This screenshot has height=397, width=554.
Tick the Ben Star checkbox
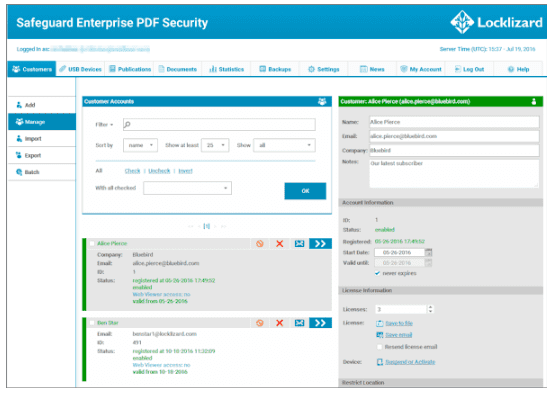[92, 322]
